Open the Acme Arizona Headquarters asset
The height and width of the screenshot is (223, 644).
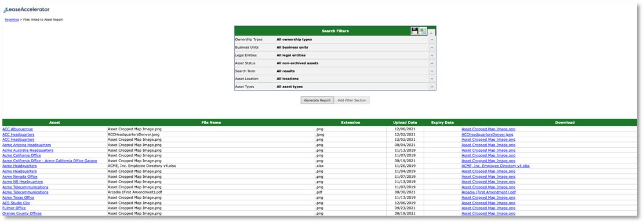[27, 145]
